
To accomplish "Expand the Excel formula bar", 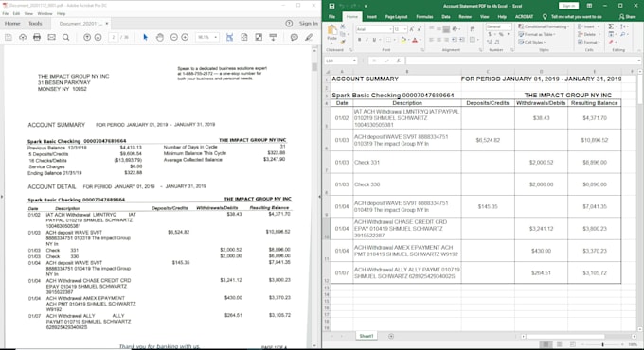I will (639, 61).
